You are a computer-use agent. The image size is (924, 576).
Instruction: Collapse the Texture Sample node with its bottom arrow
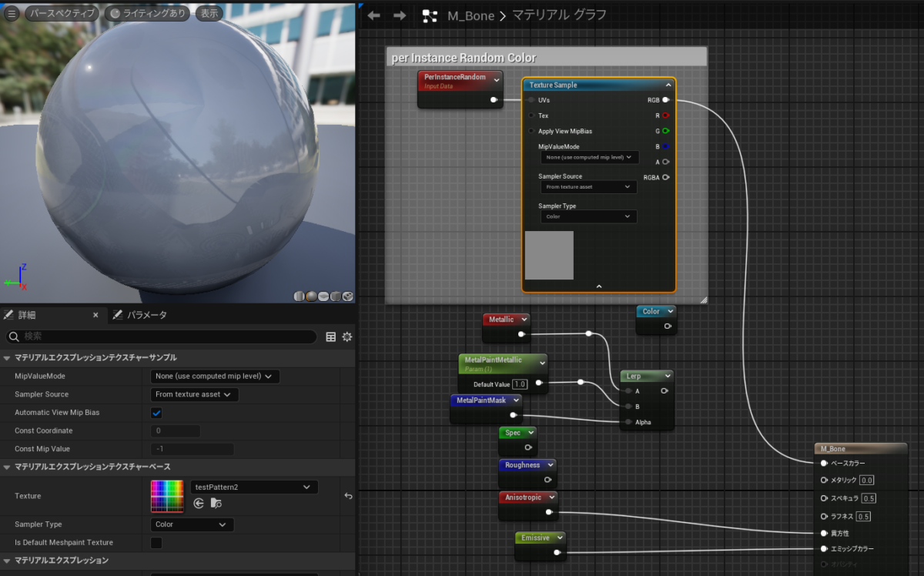pyautogui.click(x=598, y=285)
